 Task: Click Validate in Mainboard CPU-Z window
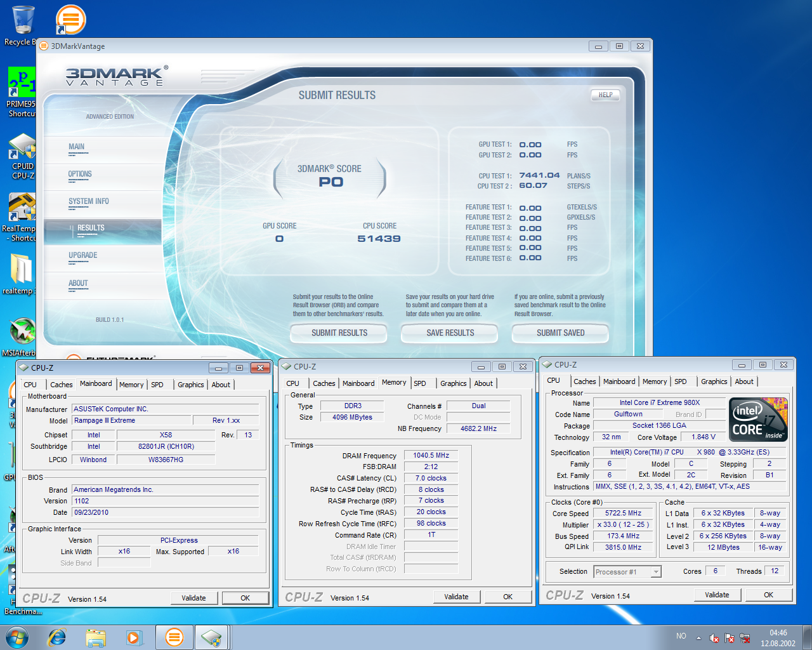point(194,598)
